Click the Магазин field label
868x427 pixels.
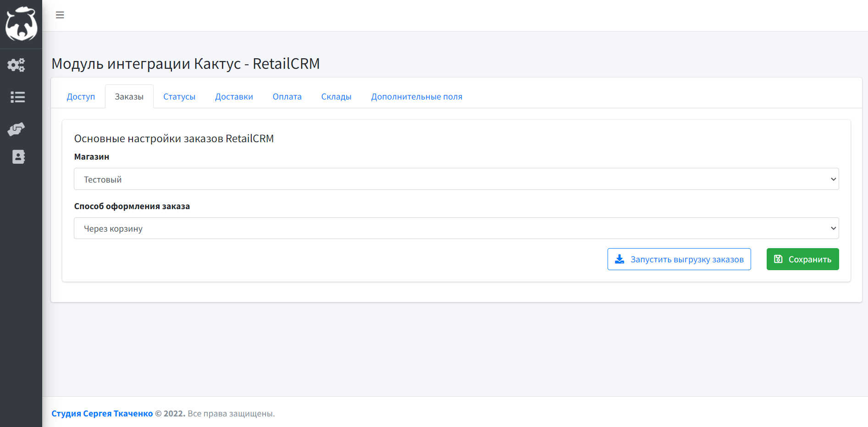(92, 157)
